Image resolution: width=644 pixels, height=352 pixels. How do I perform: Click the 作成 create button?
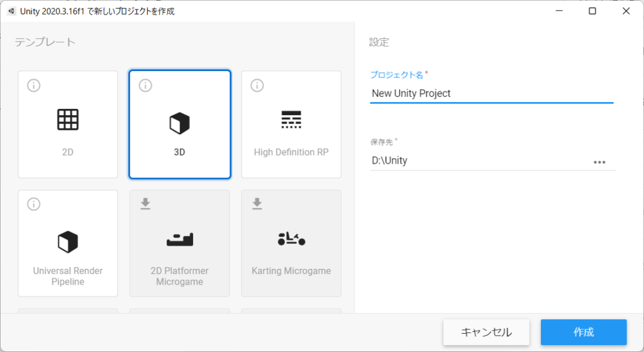pos(584,332)
